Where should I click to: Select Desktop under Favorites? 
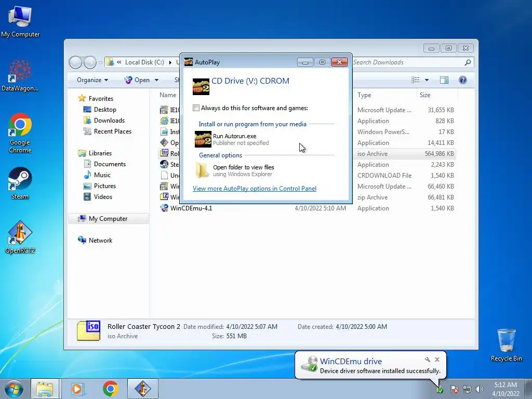click(x=105, y=109)
